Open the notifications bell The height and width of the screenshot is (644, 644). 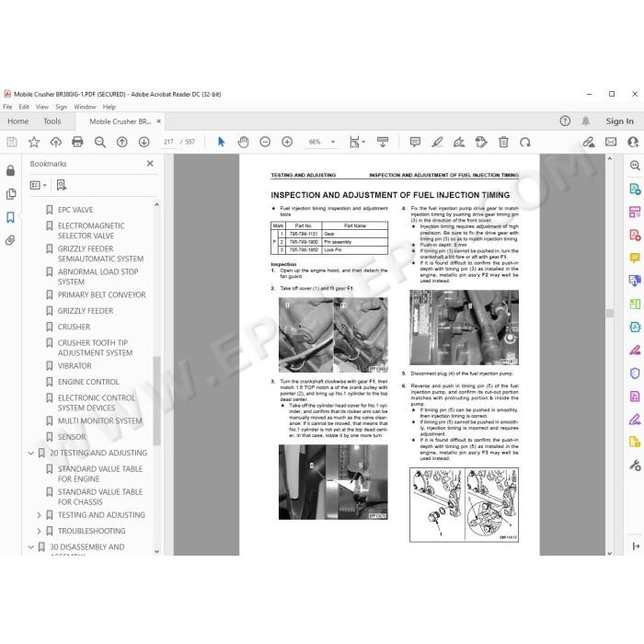(x=586, y=121)
